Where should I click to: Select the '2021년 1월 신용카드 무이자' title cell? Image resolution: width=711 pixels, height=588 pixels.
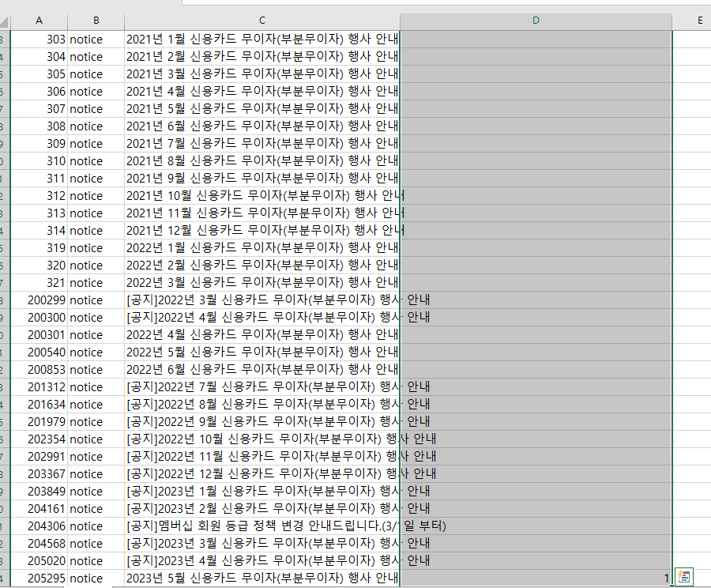pyautogui.click(x=262, y=40)
